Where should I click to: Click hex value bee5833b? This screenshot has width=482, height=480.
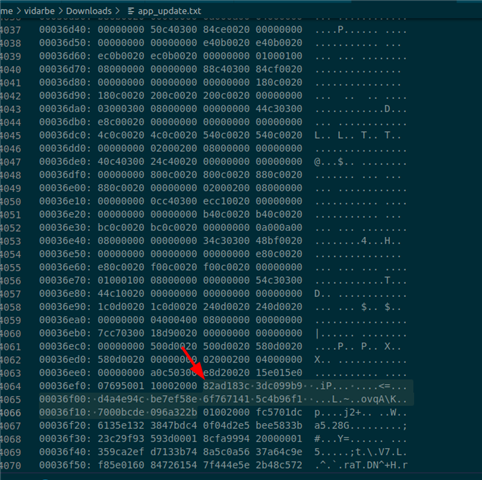(279, 426)
